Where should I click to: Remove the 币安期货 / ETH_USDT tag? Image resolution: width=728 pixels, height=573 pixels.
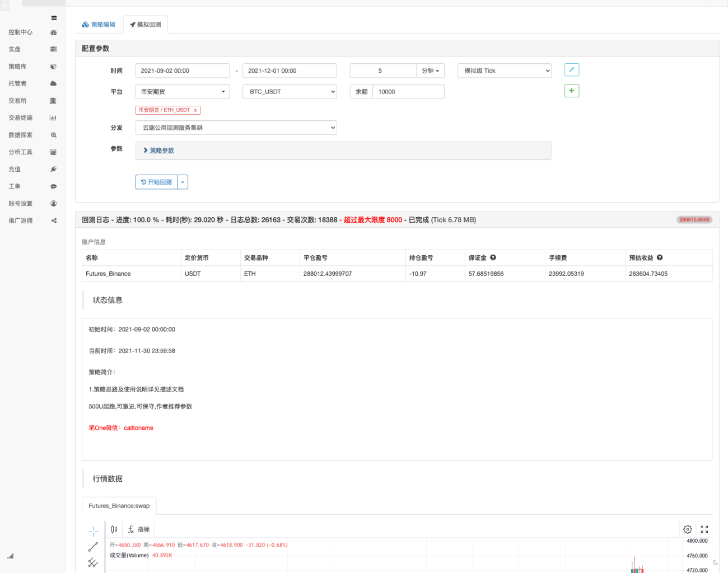195,110
